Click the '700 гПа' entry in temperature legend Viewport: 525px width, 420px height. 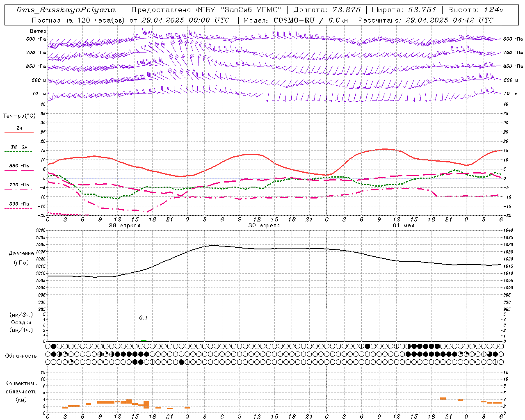pos(19,185)
